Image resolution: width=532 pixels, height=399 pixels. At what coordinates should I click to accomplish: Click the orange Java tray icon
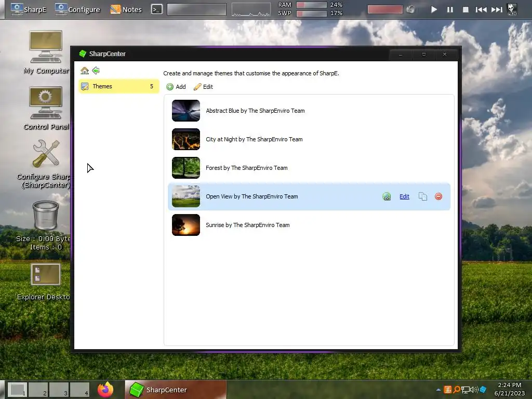click(x=447, y=390)
